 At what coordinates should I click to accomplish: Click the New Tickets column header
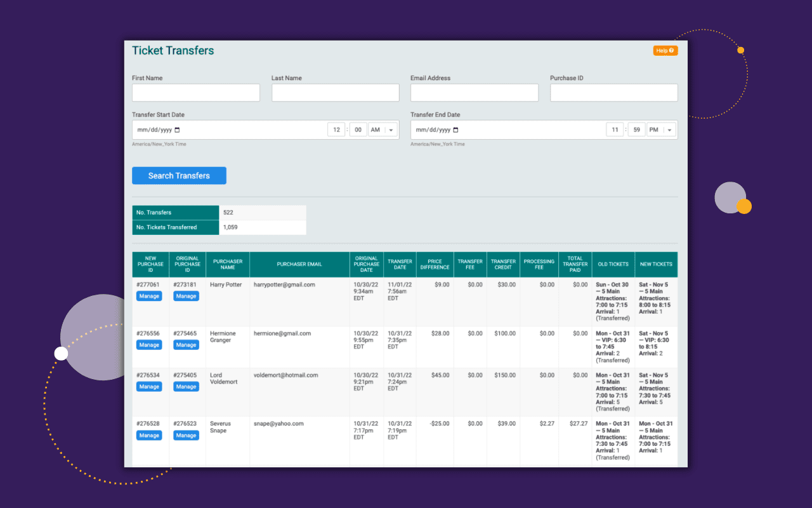click(656, 264)
